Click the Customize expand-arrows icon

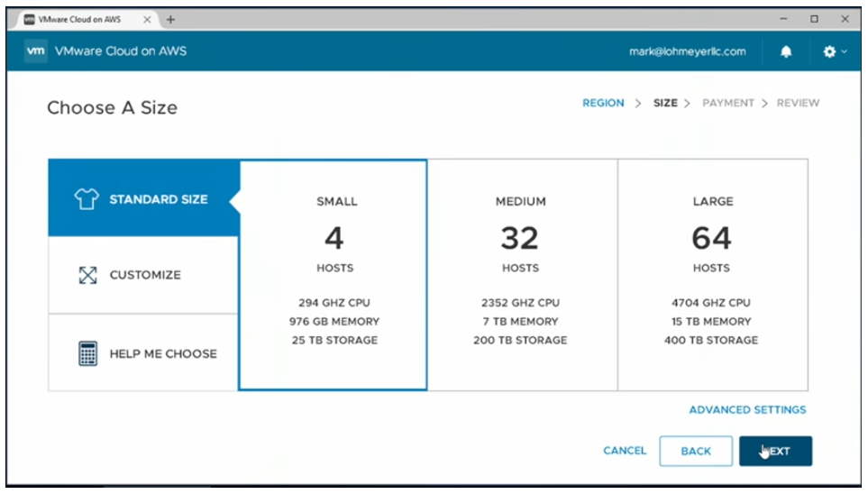[x=87, y=275]
